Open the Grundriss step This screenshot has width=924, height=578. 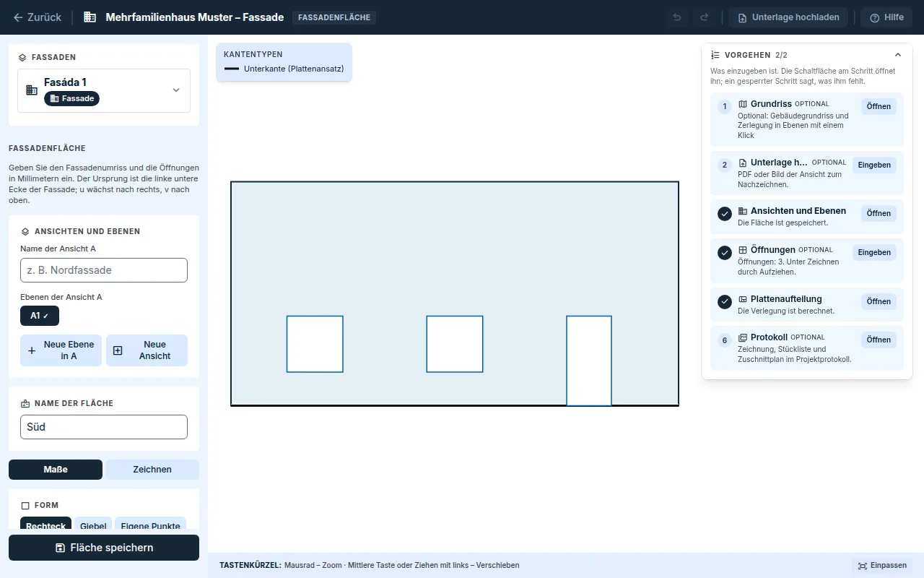pyautogui.click(x=879, y=106)
